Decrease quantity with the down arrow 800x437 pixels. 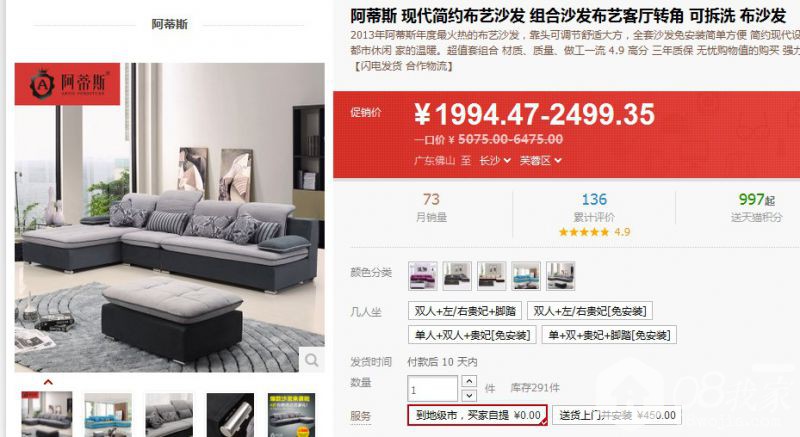click(469, 395)
